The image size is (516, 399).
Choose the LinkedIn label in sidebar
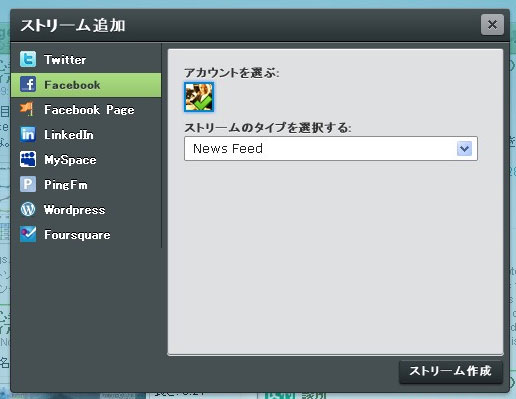coord(69,135)
